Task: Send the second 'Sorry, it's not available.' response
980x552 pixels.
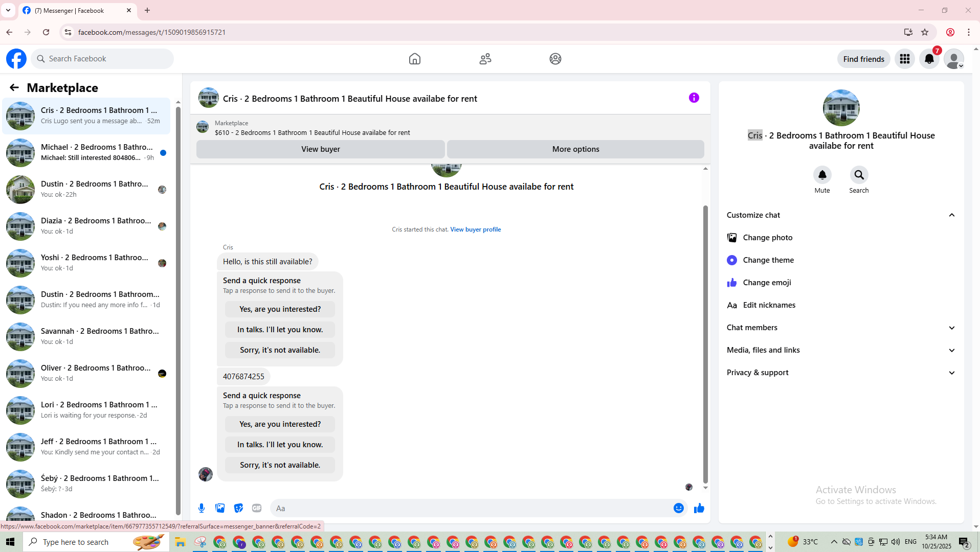Action: (280, 465)
